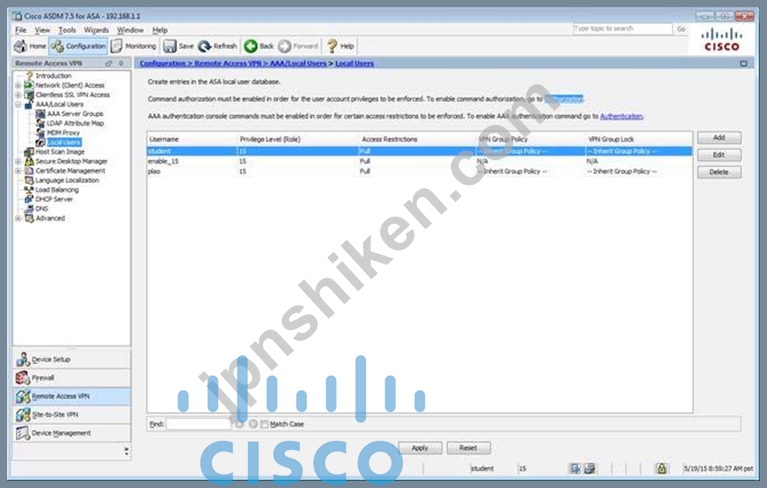767x488 pixels.
Task: Click Edit user button
Action: coord(719,155)
